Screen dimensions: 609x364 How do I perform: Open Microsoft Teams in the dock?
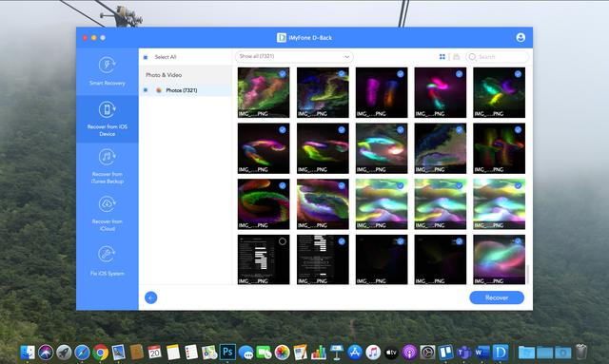[463, 353]
